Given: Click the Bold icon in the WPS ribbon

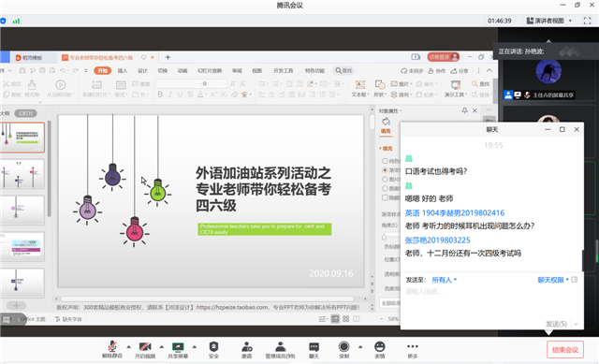Looking at the screenshot, I should (160, 95).
